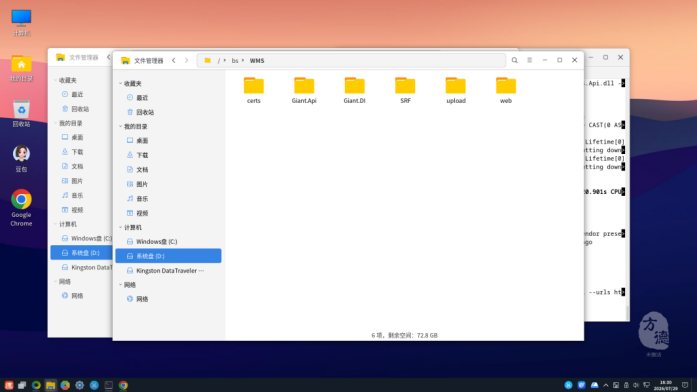Select 系统盘 (D:) in front window sidebar
697x392 pixels.
[168, 256]
